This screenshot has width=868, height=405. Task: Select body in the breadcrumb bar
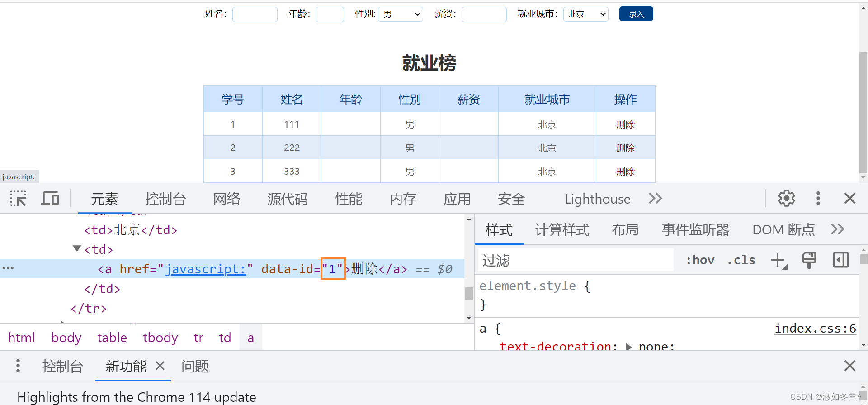click(66, 337)
